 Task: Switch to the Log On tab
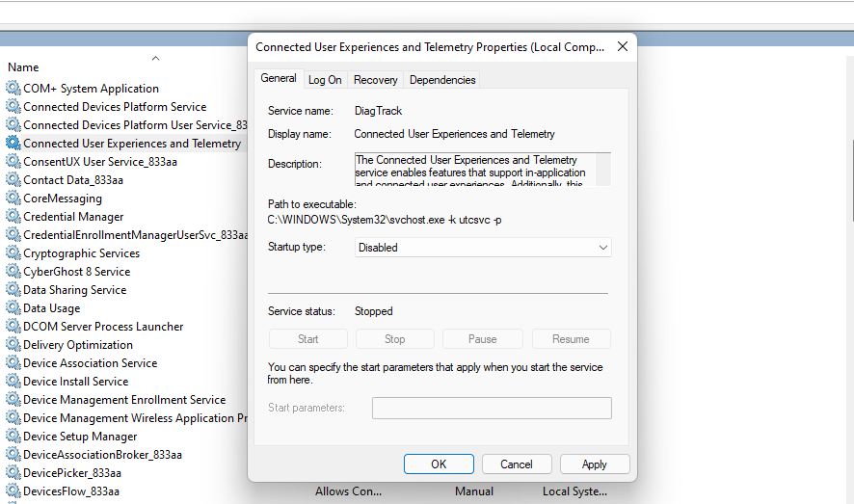325,80
